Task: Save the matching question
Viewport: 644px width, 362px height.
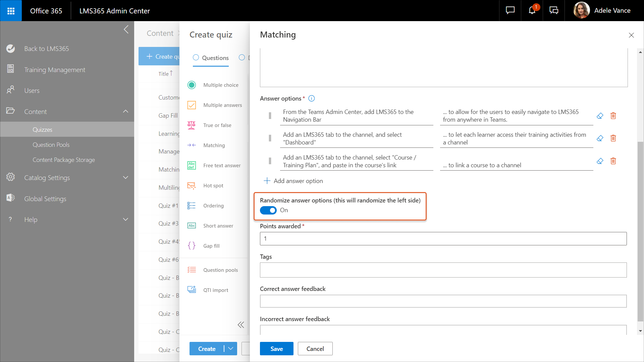Action: pyautogui.click(x=276, y=349)
